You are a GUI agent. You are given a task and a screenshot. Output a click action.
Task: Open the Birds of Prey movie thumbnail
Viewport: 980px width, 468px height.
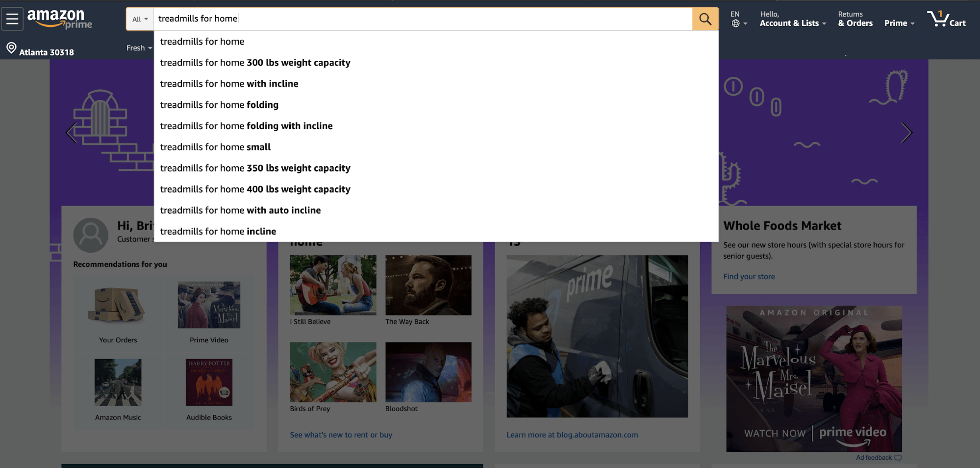coord(333,372)
